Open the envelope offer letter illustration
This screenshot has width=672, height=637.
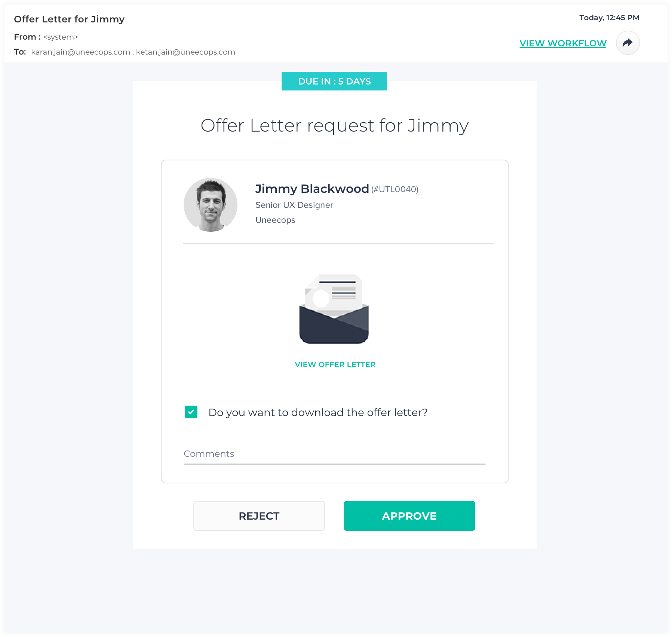334,309
